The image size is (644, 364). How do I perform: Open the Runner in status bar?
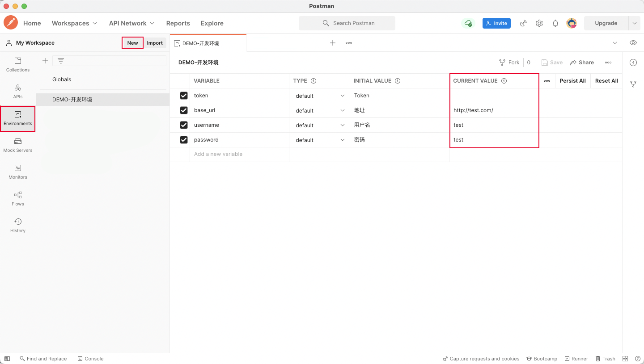pyautogui.click(x=576, y=359)
